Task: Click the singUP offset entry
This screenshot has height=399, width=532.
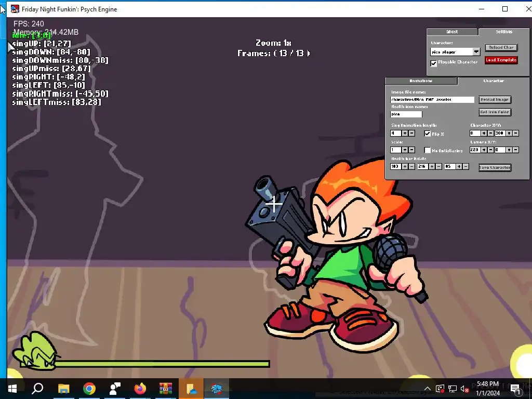Action: click(42, 44)
